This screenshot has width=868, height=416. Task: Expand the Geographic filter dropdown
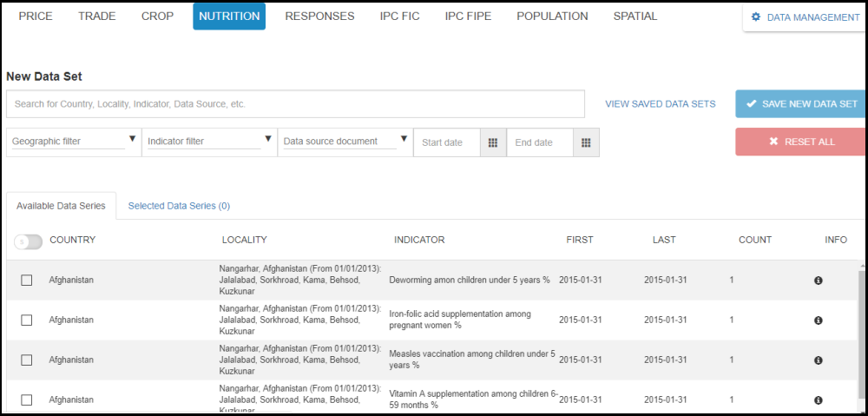74,141
